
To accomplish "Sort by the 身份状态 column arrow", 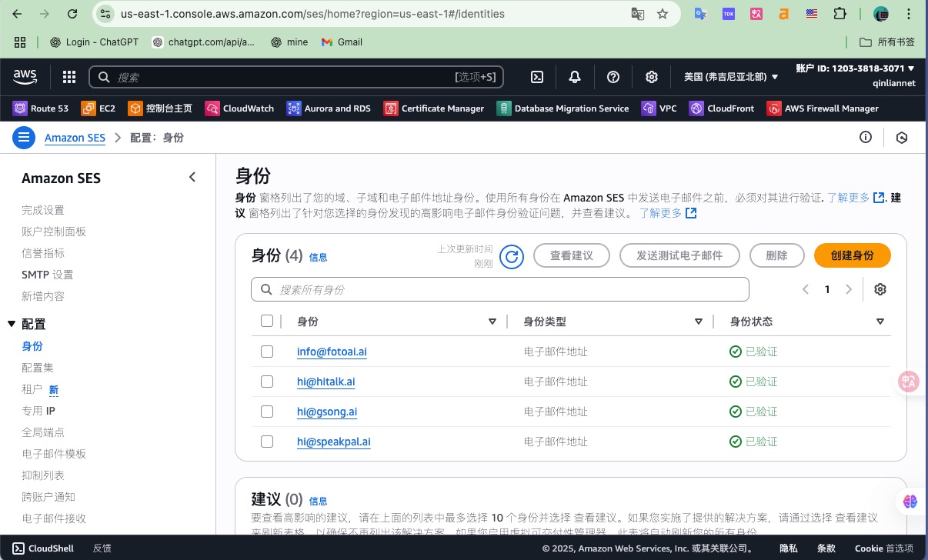I will pos(880,322).
